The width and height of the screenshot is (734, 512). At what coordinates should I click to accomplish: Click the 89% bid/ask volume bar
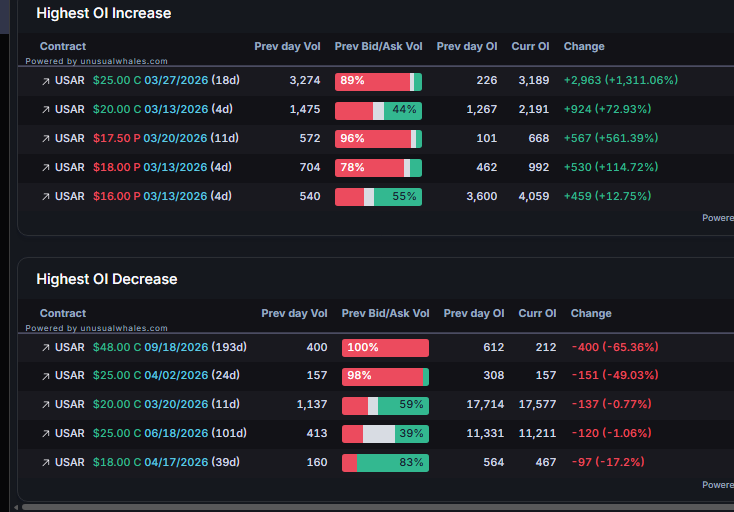pyautogui.click(x=378, y=81)
